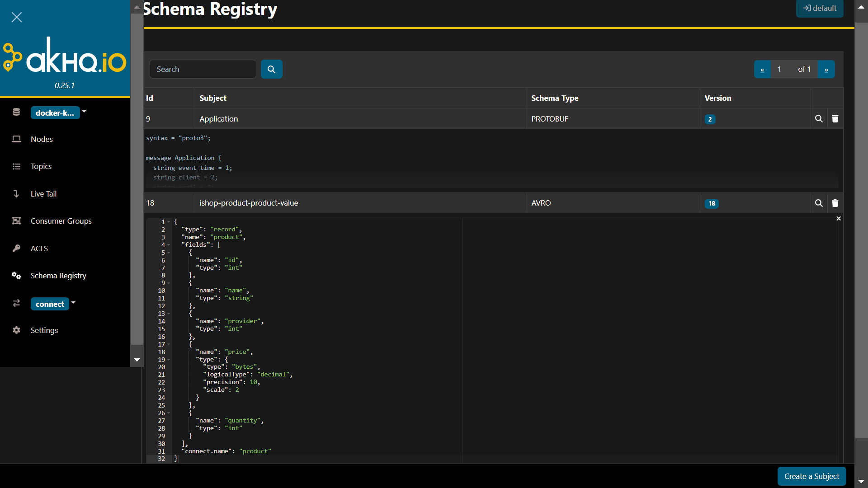The image size is (868, 488).
Task: Fold the price type object at line 19
Action: point(169,360)
